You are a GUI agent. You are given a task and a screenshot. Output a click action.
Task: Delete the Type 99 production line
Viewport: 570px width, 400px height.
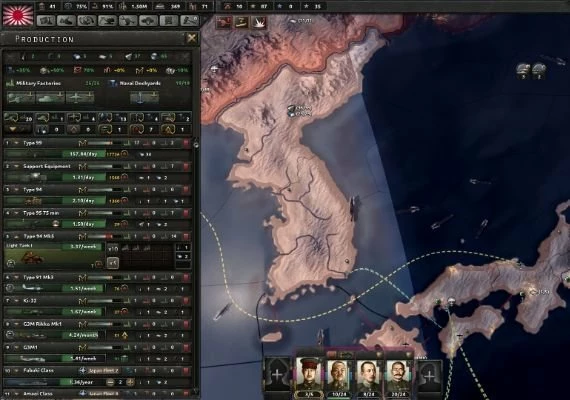(186, 143)
